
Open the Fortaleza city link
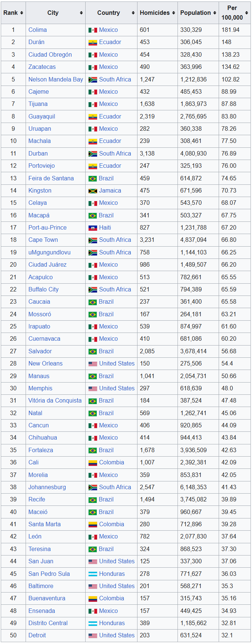click(41, 450)
